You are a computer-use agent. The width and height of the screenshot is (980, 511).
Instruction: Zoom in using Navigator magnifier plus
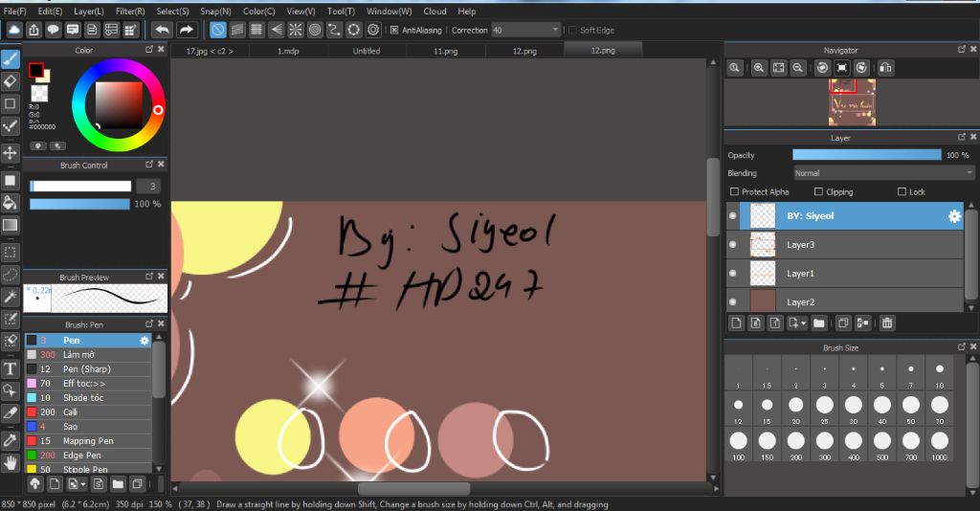759,68
